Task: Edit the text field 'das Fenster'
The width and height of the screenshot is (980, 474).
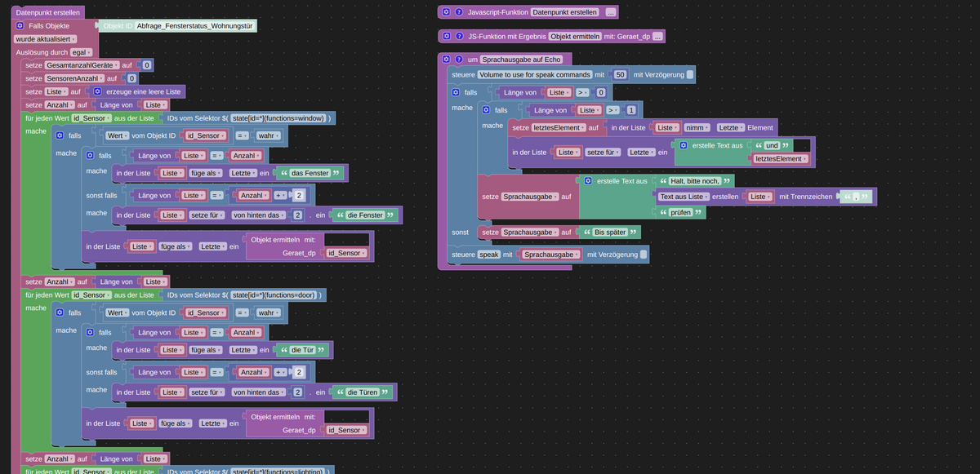Action: [x=310, y=174]
